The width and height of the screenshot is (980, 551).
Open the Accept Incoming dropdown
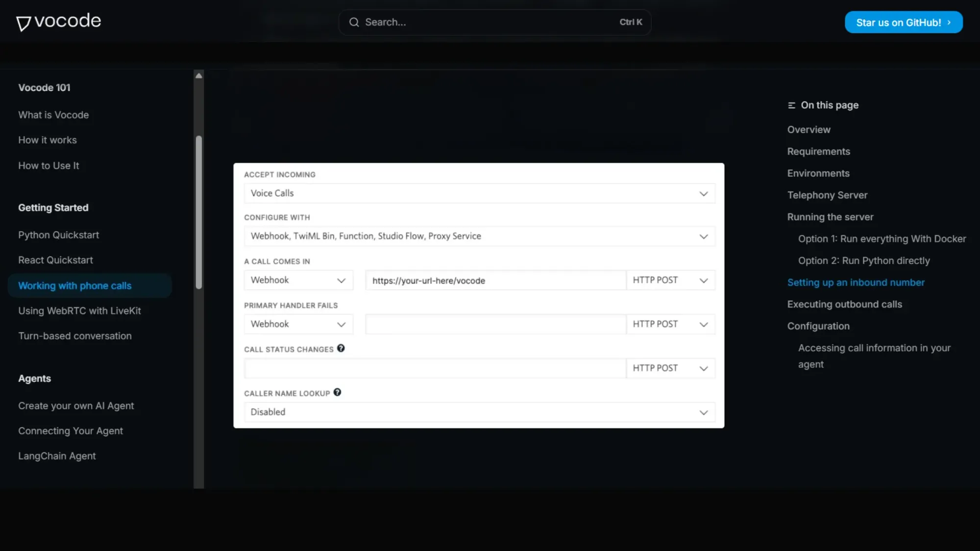point(704,193)
